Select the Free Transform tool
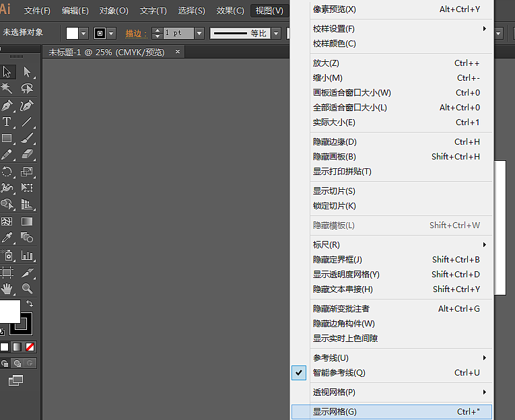Image resolution: width=515 pixels, height=420 pixels. [27, 188]
